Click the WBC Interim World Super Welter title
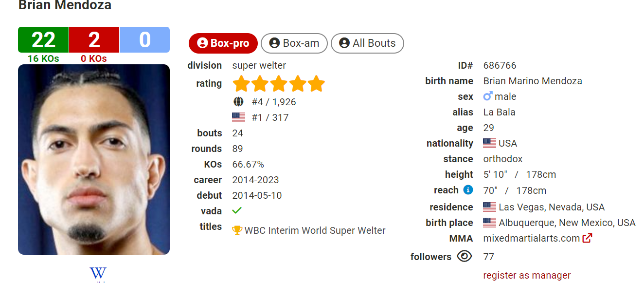This screenshot has height=283, width=644. click(x=315, y=230)
